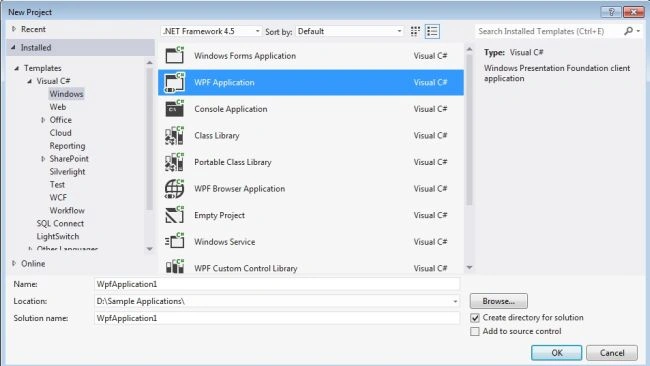
Task: Collapse the Templates tree node
Action: pyautogui.click(x=17, y=68)
